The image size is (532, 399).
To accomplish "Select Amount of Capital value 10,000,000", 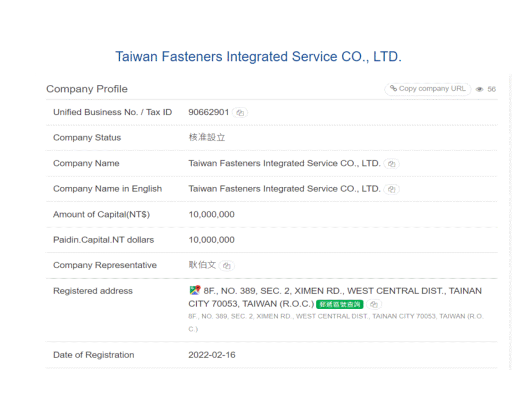I will click(x=211, y=214).
